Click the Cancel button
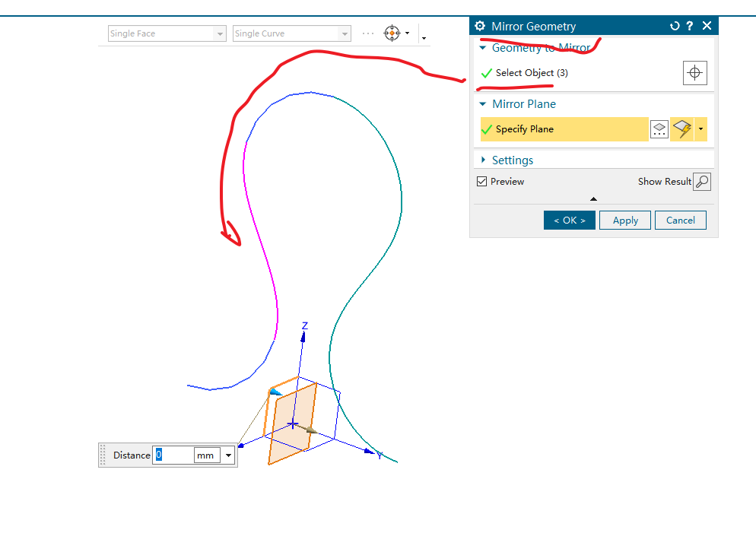 [x=680, y=221]
